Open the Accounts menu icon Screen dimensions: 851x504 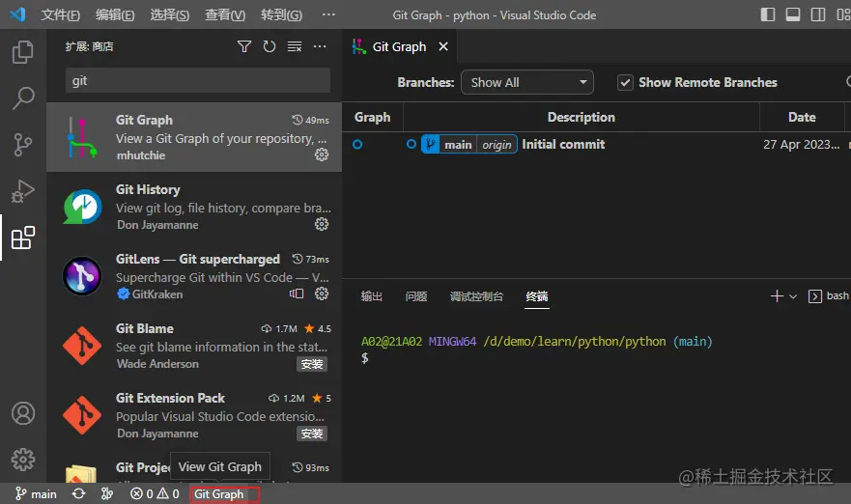23,413
